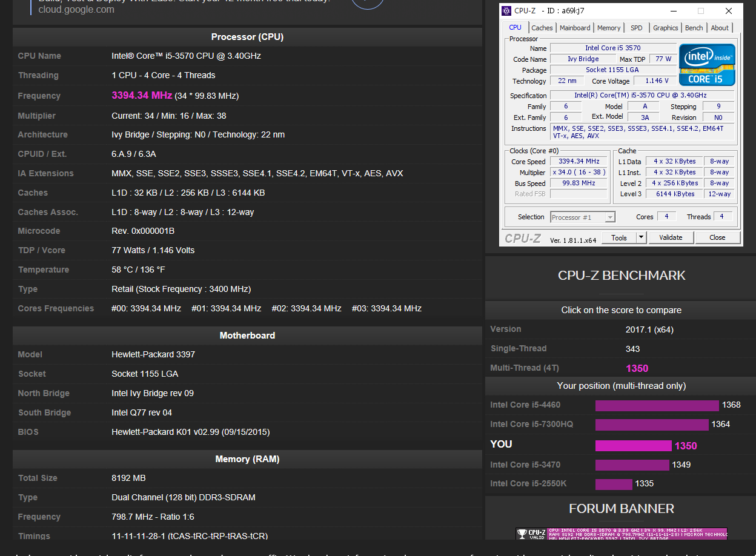Click the Multi-Thread score 1350
Image resolution: width=756 pixels, height=556 pixels.
pyautogui.click(x=637, y=368)
